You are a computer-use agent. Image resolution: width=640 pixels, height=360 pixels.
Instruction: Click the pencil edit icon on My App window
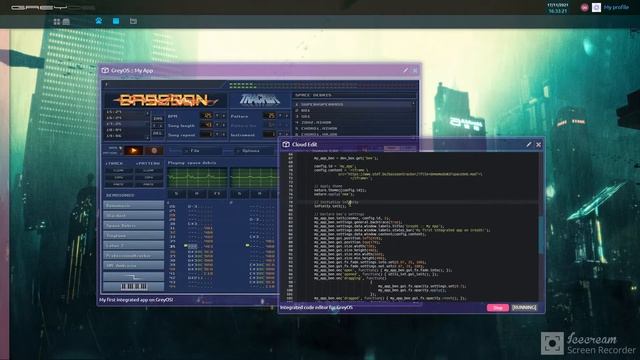point(405,70)
